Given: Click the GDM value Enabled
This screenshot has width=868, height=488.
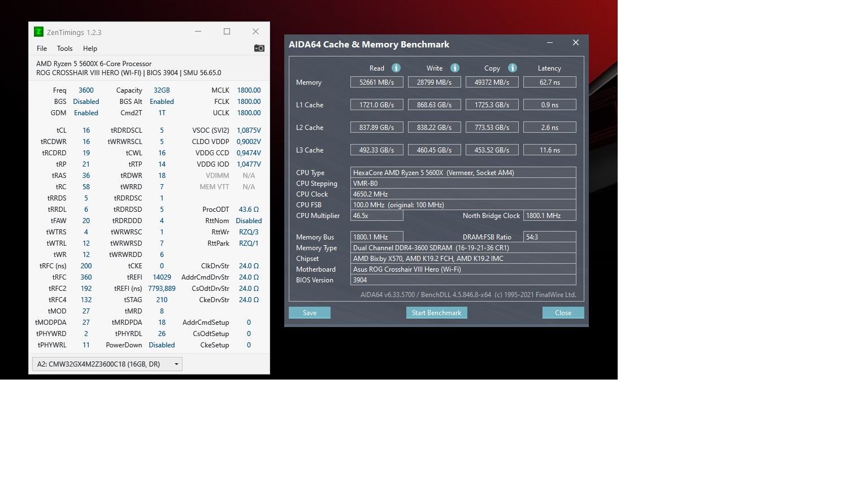Looking at the screenshot, I should [x=86, y=113].
